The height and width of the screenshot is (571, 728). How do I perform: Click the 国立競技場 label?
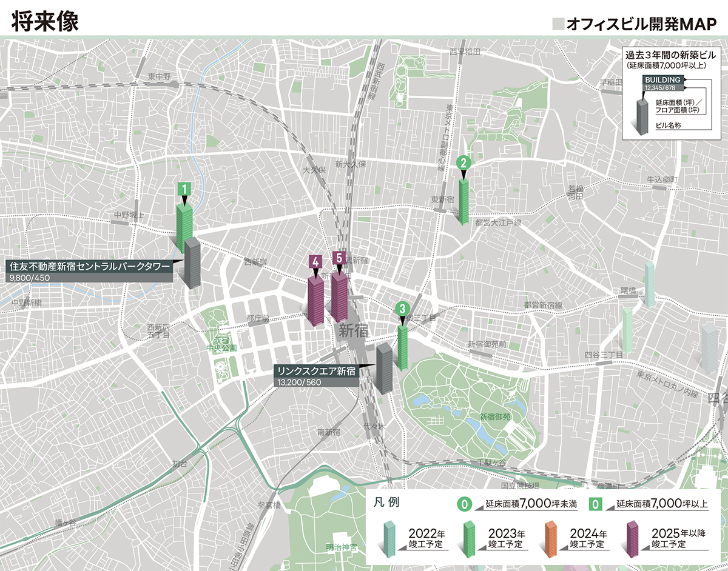[x=519, y=486]
